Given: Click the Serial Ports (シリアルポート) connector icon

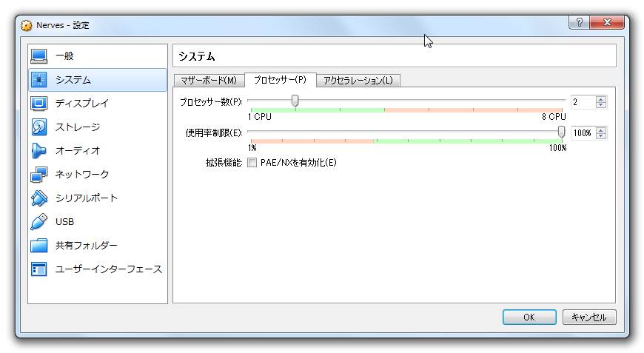Looking at the screenshot, I should point(39,198).
